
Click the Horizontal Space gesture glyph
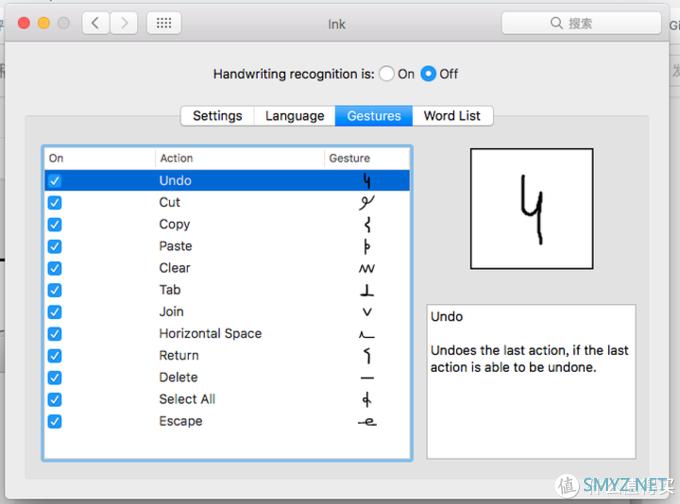366,334
